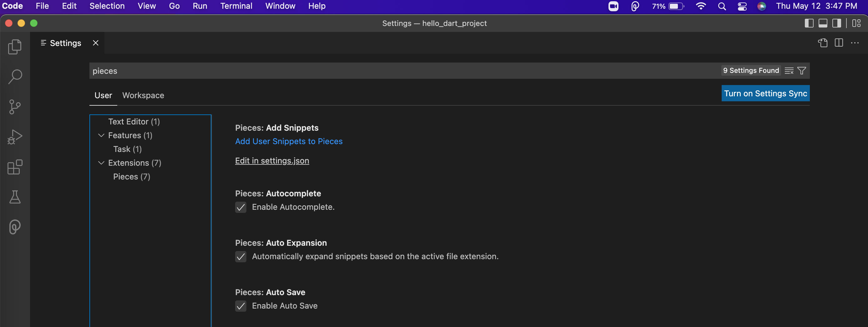
Task: Open the View menu
Action: [147, 6]
